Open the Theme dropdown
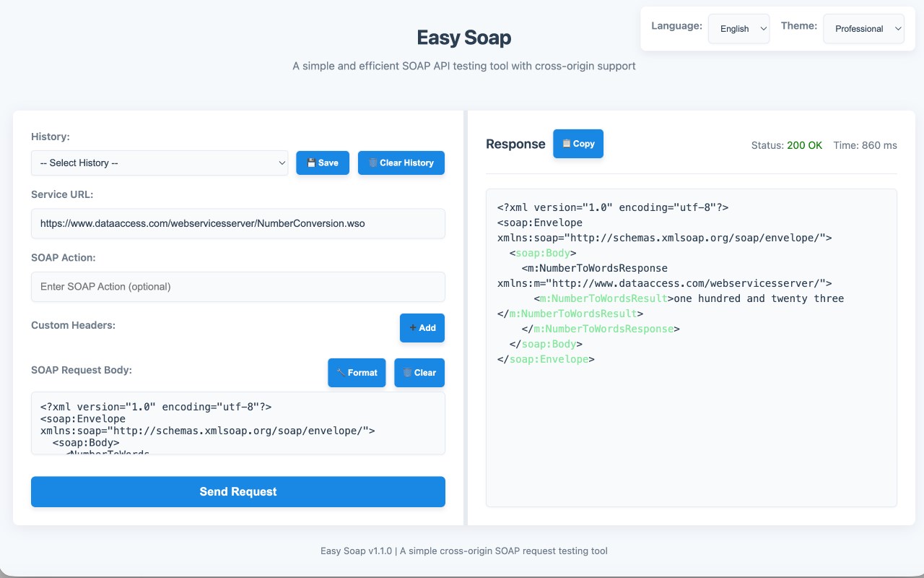 coord(863,29)
